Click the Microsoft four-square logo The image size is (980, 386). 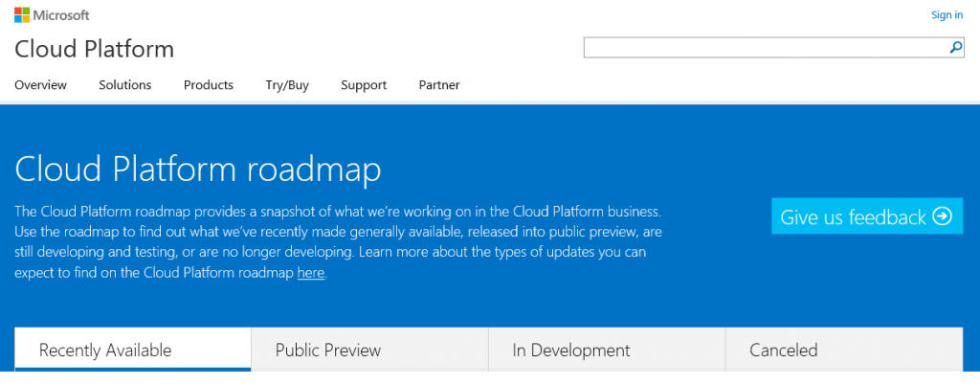pyautogui.click(x=22, y=15)
